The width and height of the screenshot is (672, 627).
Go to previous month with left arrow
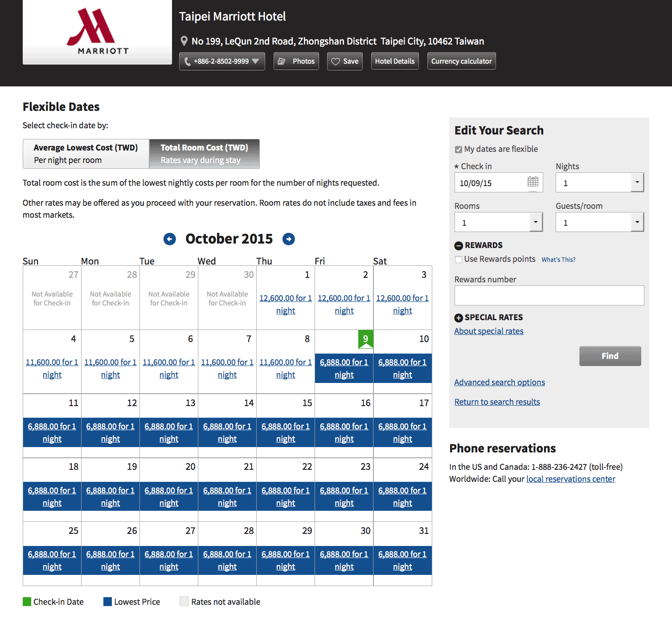[170, 239]
